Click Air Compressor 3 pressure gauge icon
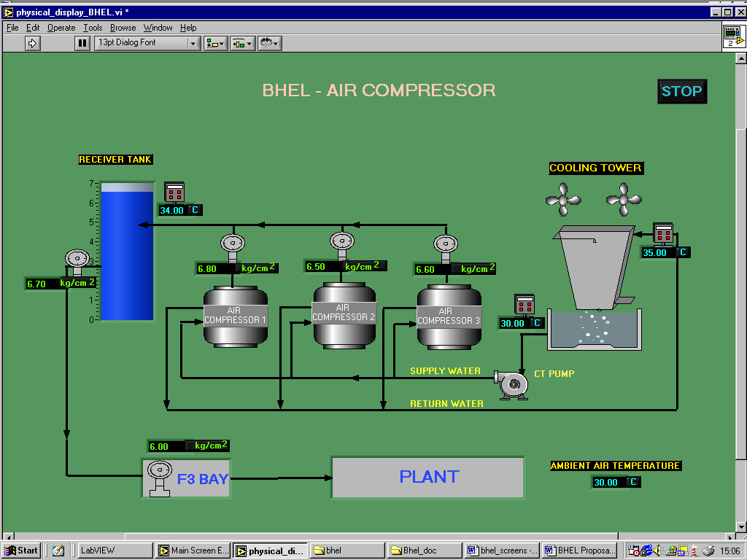Screen dimensions: 747x560 (x=446, y=248)
